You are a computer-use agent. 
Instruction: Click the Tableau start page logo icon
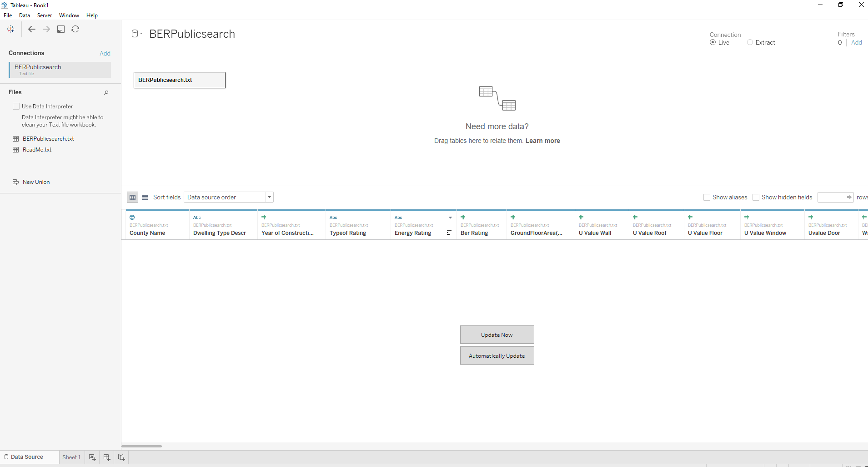coord(11,29)
